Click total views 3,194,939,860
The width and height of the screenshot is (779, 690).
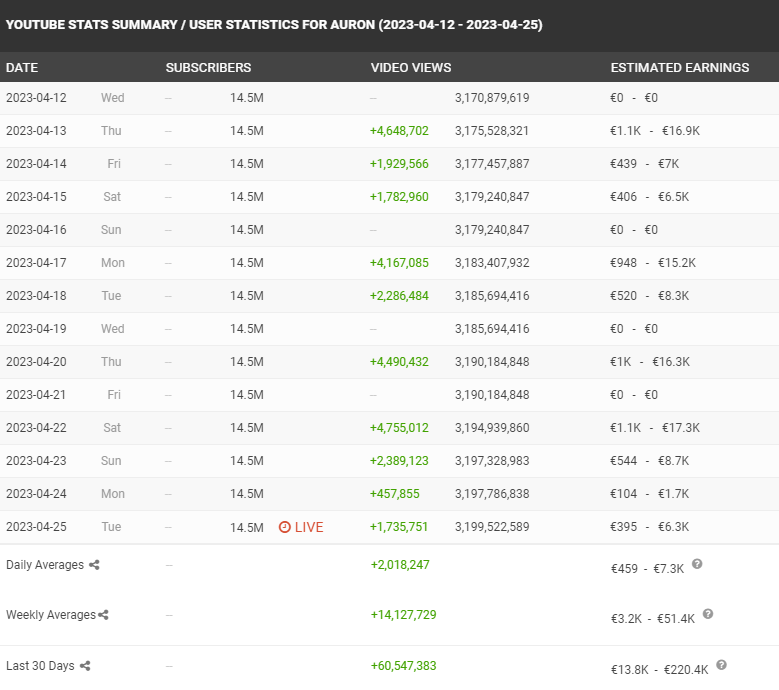click(492, 428)
